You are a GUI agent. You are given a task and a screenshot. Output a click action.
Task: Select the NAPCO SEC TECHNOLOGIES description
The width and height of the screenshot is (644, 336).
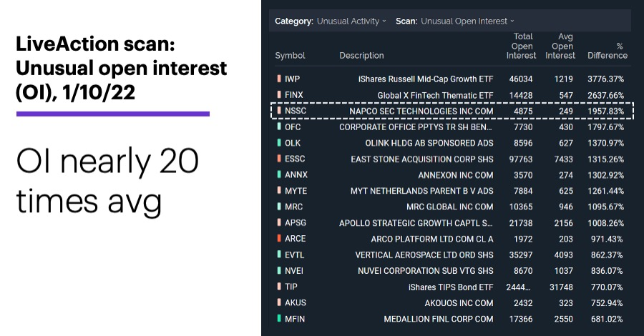point(421,112)
